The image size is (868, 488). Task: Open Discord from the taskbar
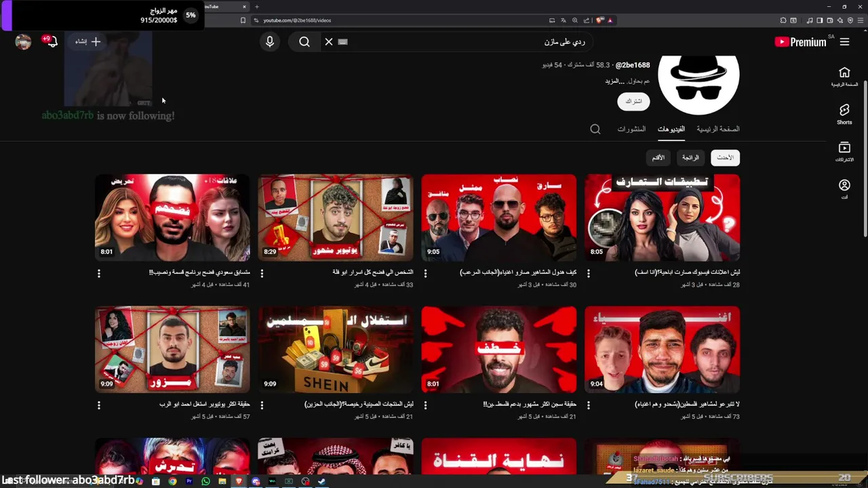click(x=256, y=481)
